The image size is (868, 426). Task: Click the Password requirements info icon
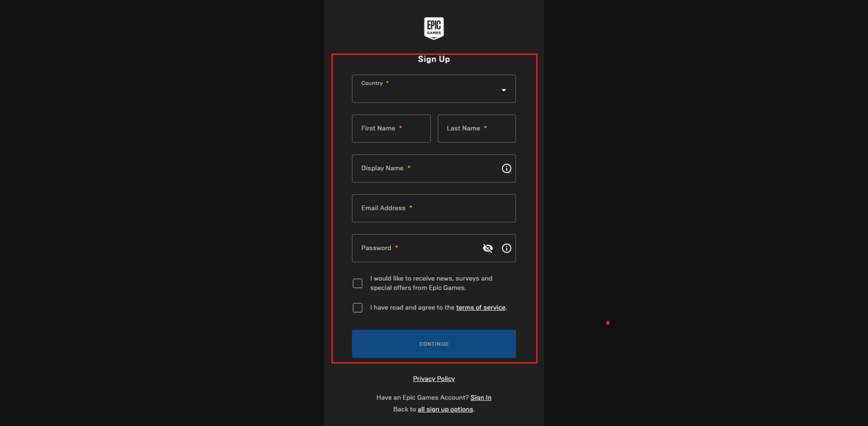point(506,248)
